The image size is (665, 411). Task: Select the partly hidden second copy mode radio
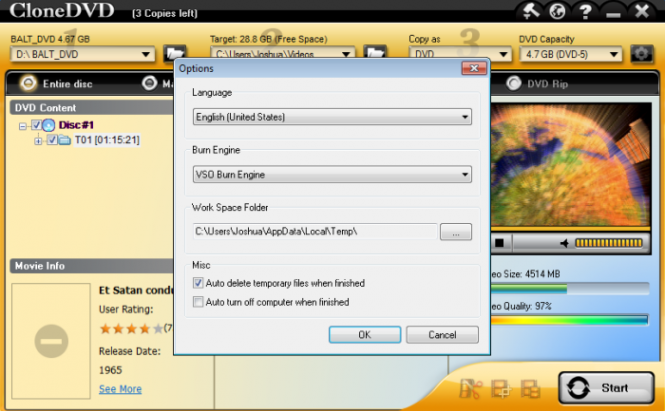point(149,83)
